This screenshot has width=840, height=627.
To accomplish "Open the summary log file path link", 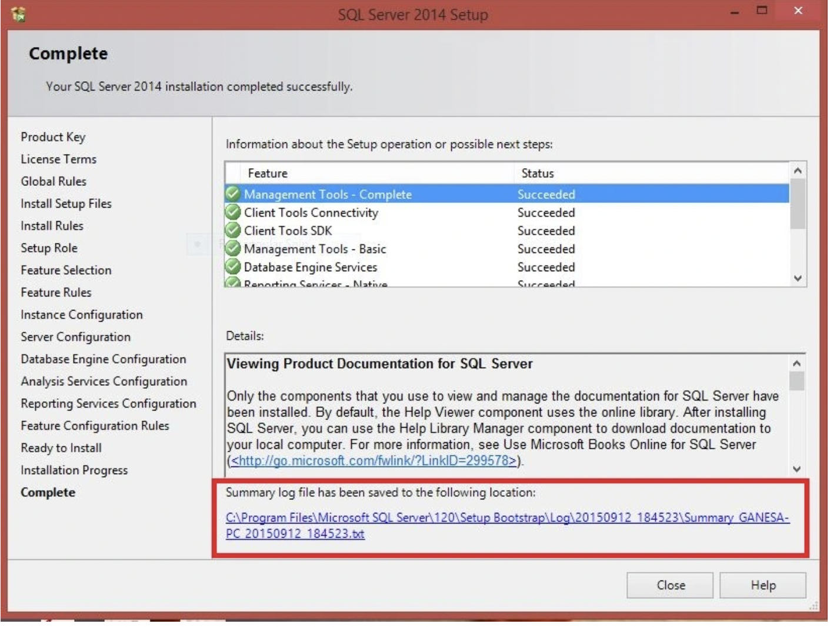I will click(x=506, y=518).
